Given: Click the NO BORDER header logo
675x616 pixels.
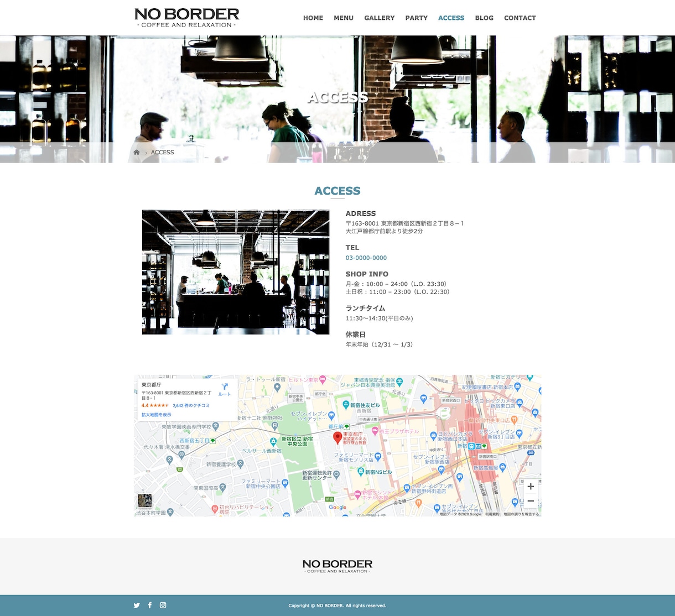Looking at the screenshot, I should click(187, 18).
